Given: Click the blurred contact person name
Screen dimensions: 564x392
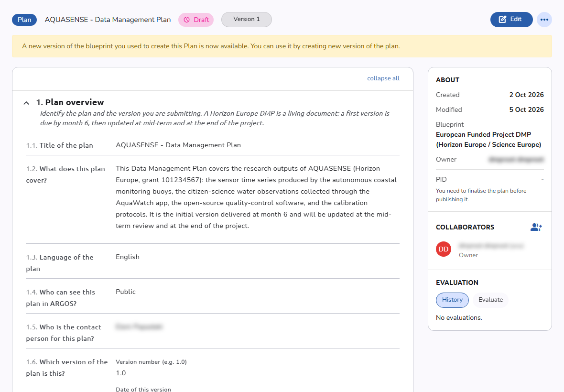Looking at the screenshot, I should coord(139,327).
